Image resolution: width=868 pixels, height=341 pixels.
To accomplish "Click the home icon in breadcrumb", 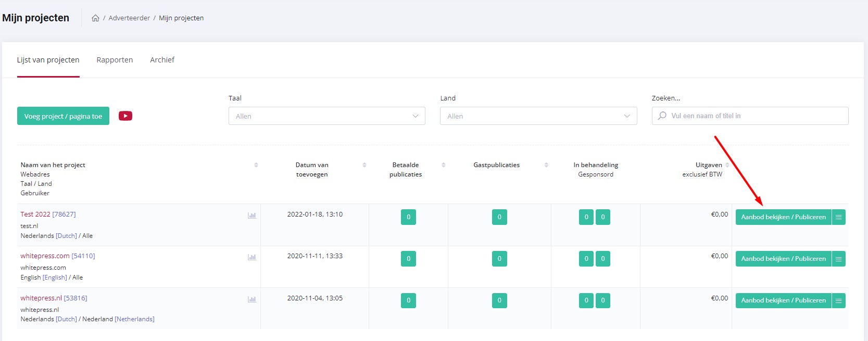I will coord(95,18).
